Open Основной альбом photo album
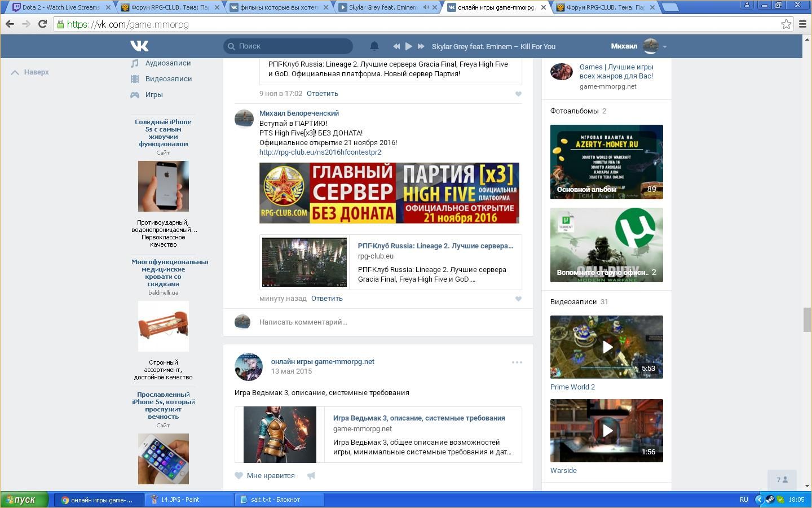The image size is (812, 508). [x=607, y=162]
